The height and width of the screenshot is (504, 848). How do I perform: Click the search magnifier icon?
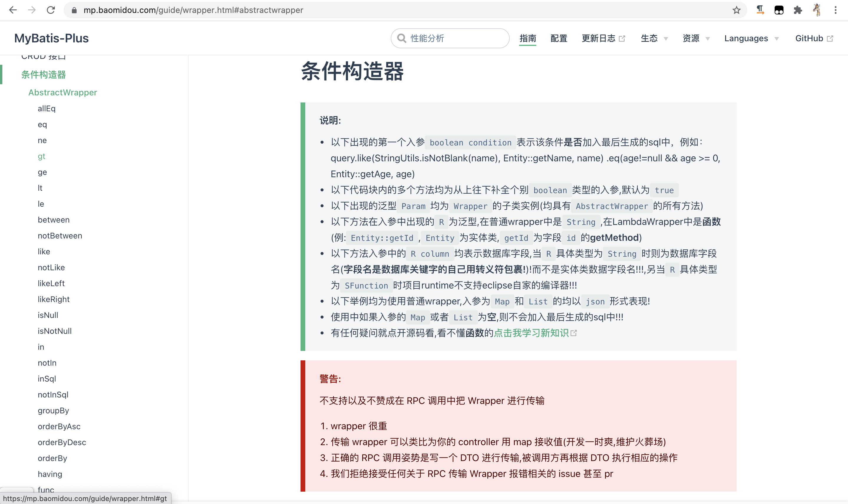click(x=402, y=38)
